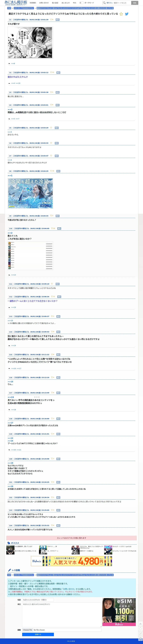Image resolution: width=143 pixels, height=644 pixels.
Task: Like post 15 with heart icon
Action: point(52,354)
